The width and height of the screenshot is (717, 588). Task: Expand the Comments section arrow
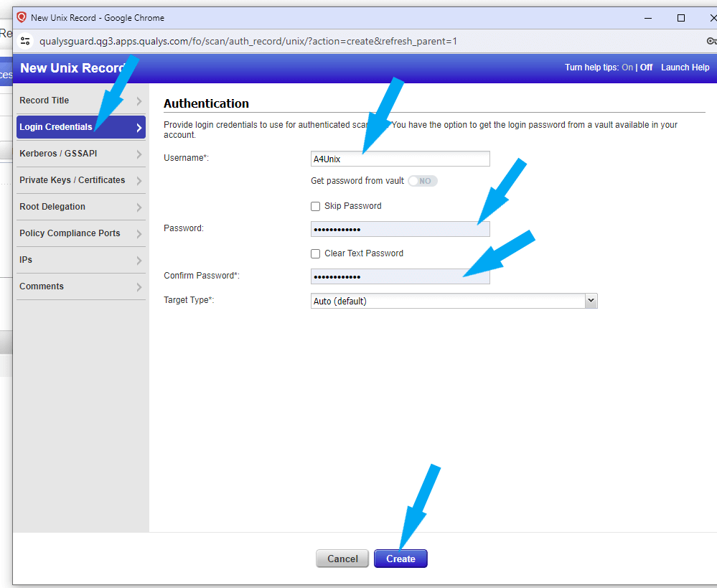(139, 286)
